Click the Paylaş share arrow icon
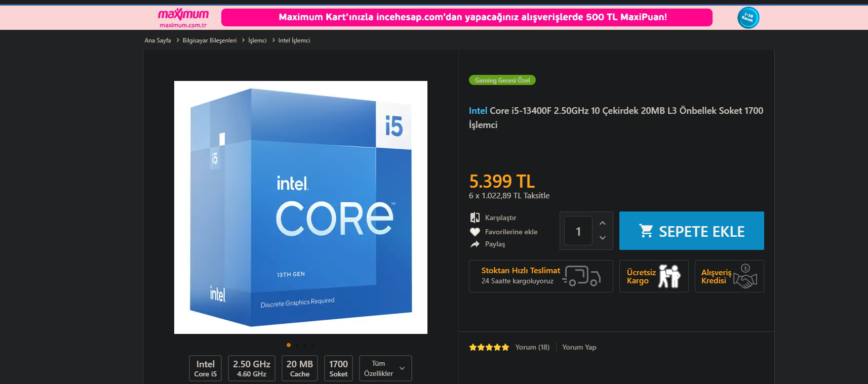The image size is (868, 384). pyautogui.click(x=475, y=244)
